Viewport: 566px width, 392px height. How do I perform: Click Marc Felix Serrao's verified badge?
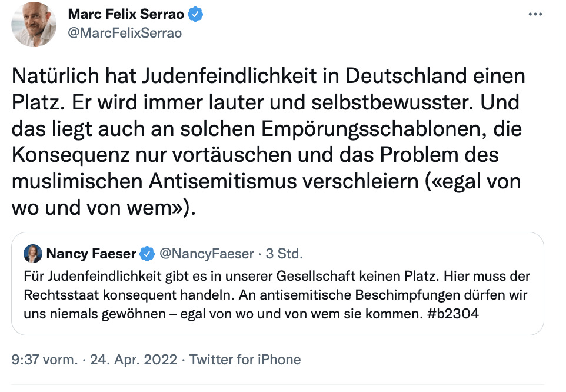tap(195, 14)
